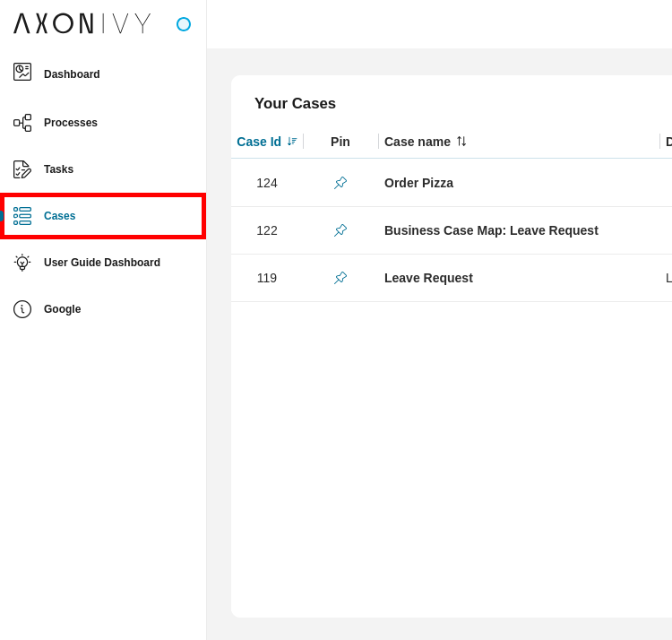Click the Your Cases heading
The image size is (672, 640).
click(296, 103)
